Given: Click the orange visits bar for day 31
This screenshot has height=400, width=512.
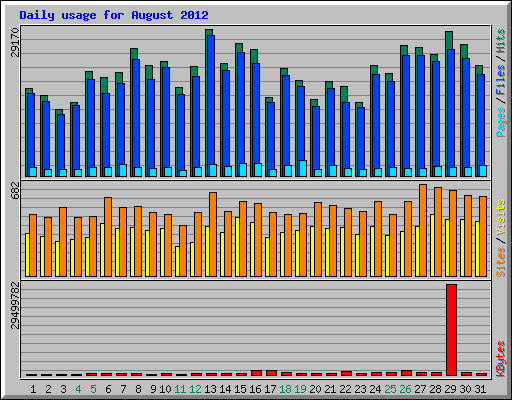Looking at the screenshot, I should 483,236.
